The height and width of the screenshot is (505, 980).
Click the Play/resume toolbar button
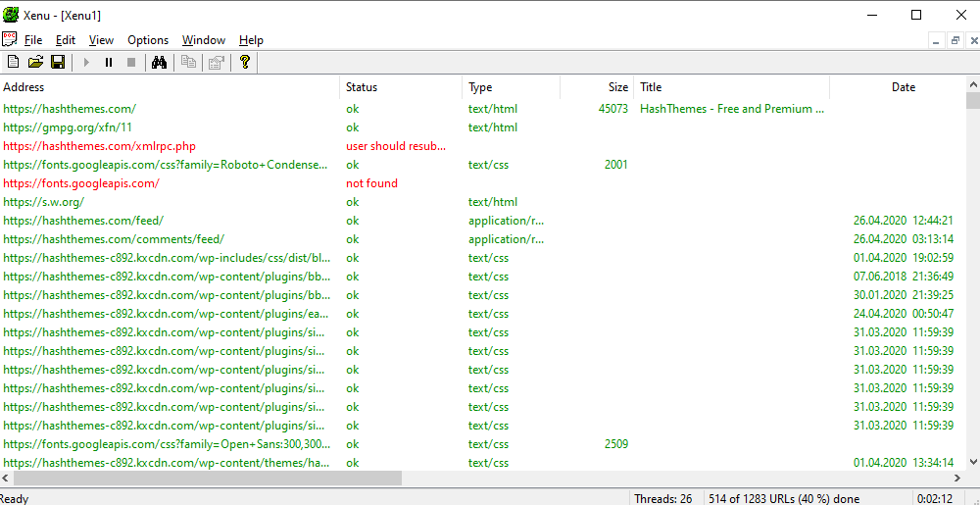[86, 62]
